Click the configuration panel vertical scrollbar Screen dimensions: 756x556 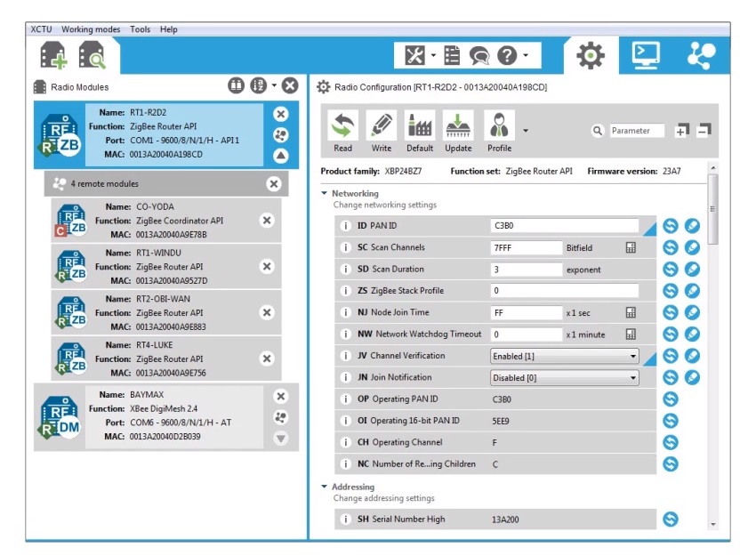[x=712, y=210]
